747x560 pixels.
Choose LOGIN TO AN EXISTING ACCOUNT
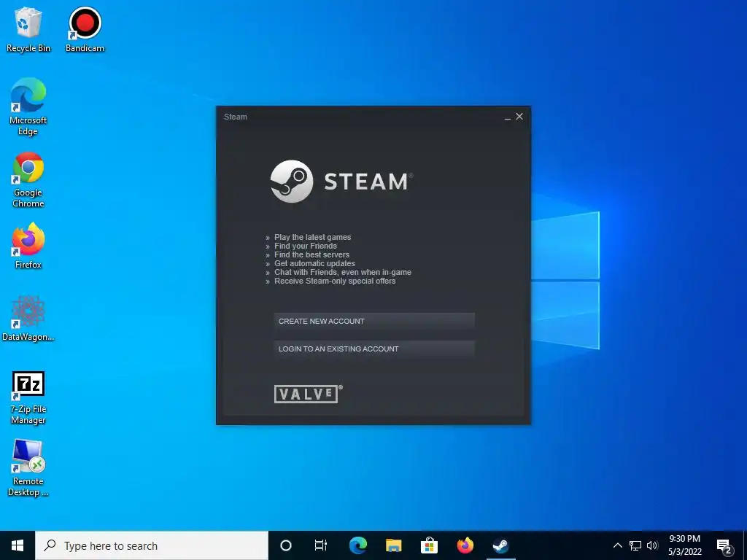pos(374,349)
